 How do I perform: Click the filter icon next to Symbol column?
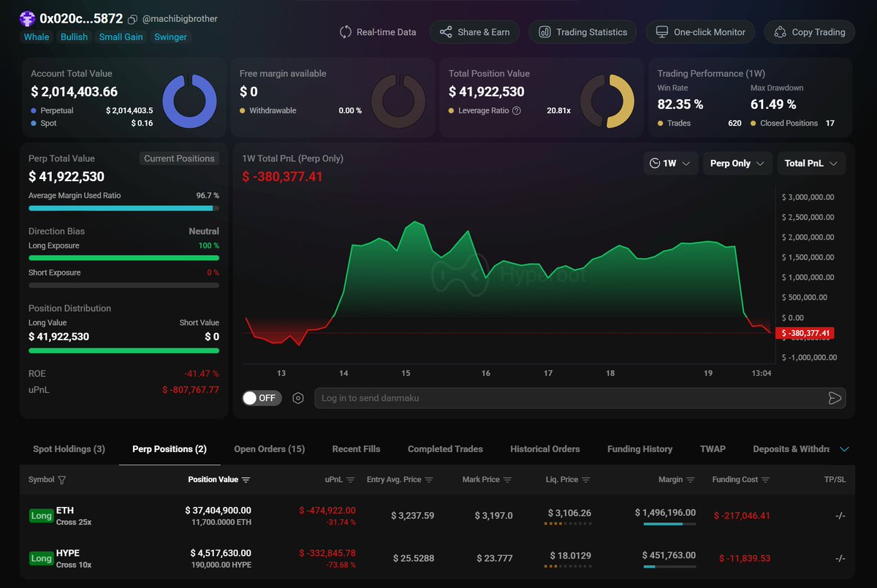click(61, 480)
